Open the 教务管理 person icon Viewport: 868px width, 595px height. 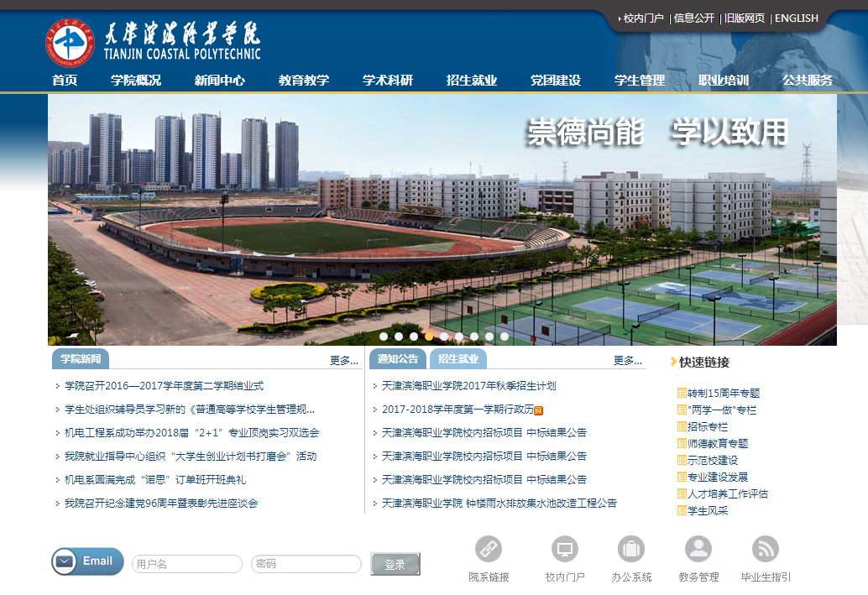698,550
